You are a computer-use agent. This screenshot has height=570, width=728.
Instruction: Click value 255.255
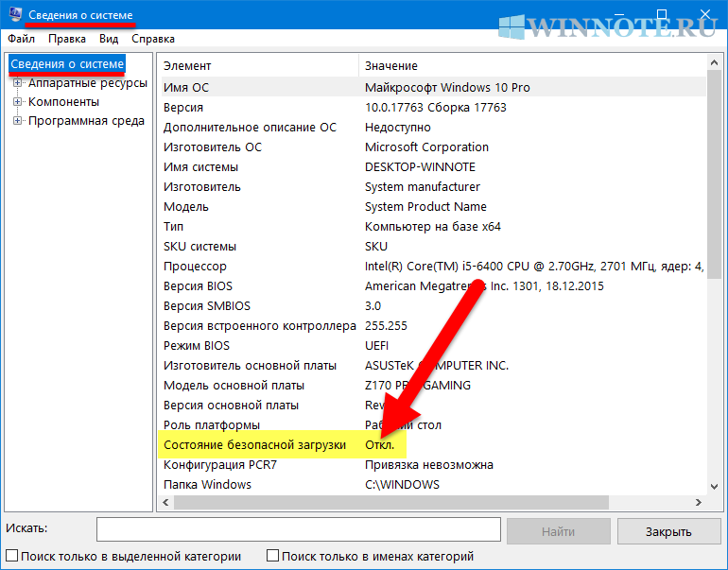click(386, 326)
